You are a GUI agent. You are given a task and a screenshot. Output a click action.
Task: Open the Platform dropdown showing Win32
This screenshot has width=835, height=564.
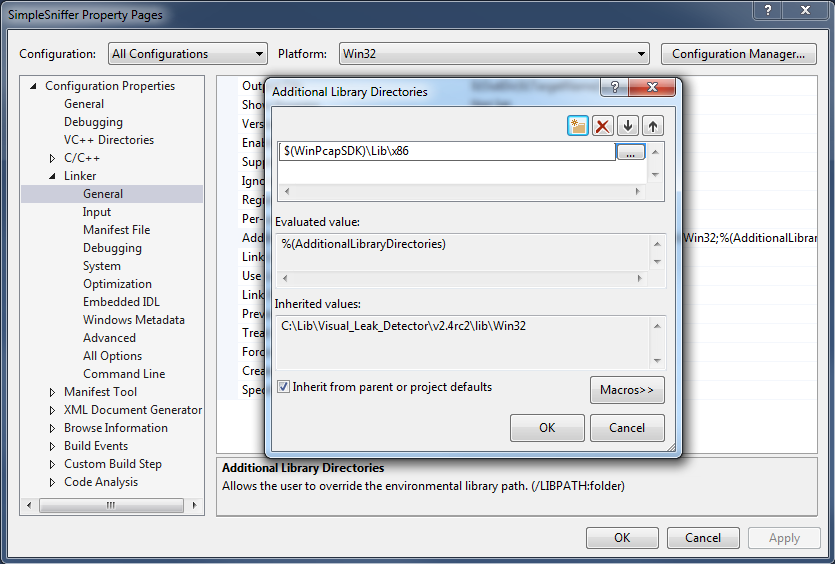[494, 54]
